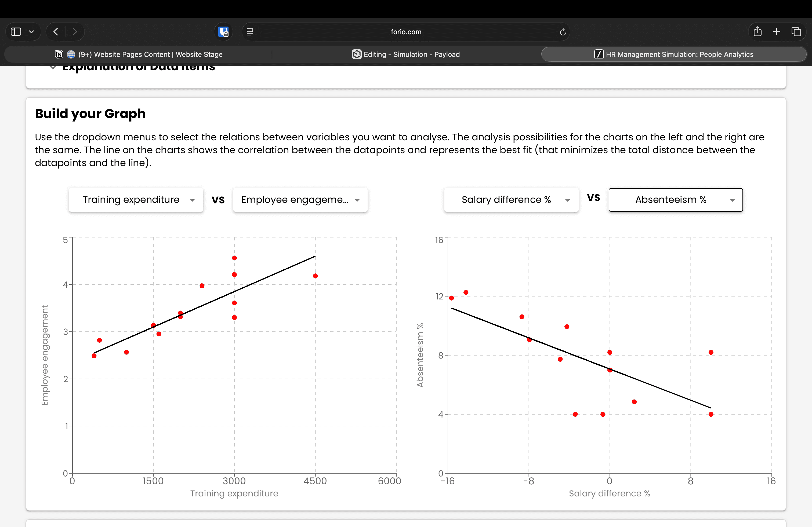Open the Salary difference % dropdown
The image size is (812, 527).
point(511,200)
